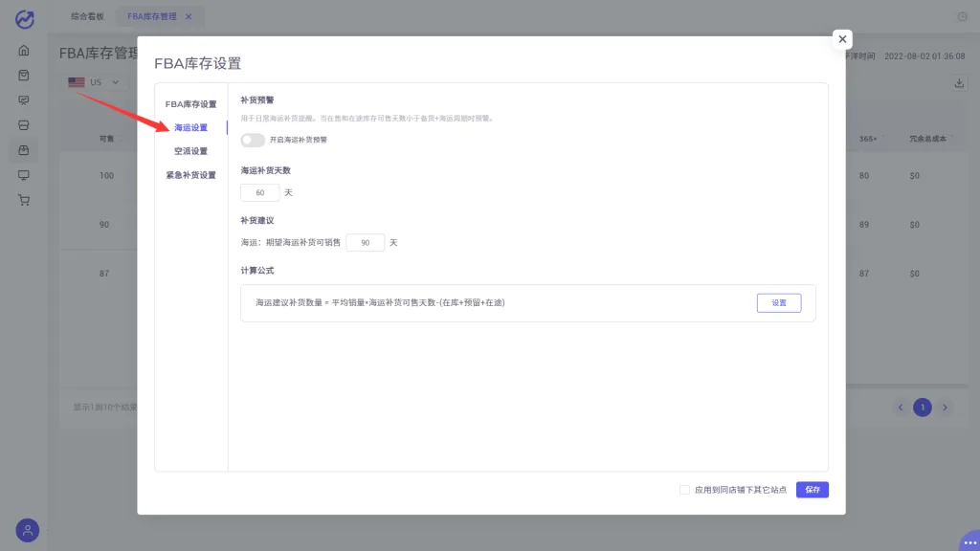Open the inventory box icon in sidebar
980x551 pixels.
click(24, 150)
